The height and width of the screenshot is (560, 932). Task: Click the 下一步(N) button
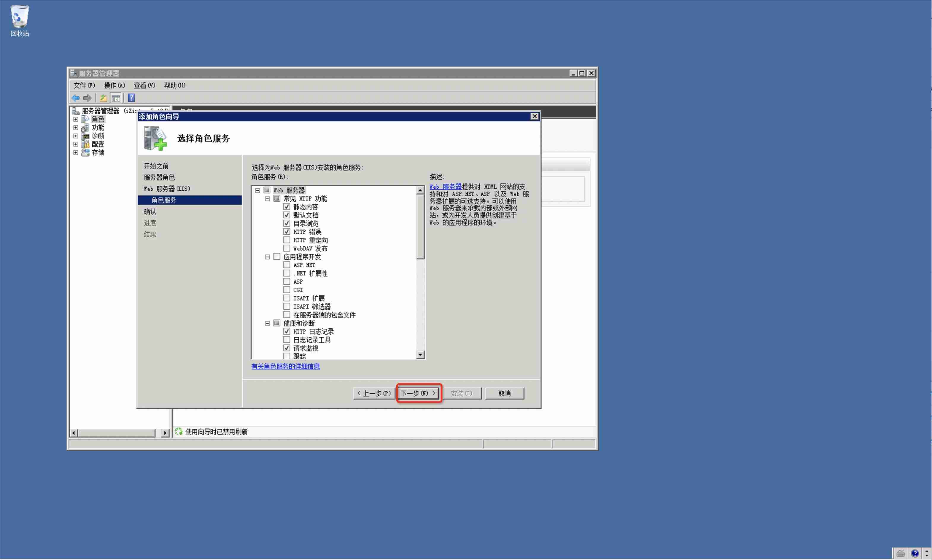(418, 393)
